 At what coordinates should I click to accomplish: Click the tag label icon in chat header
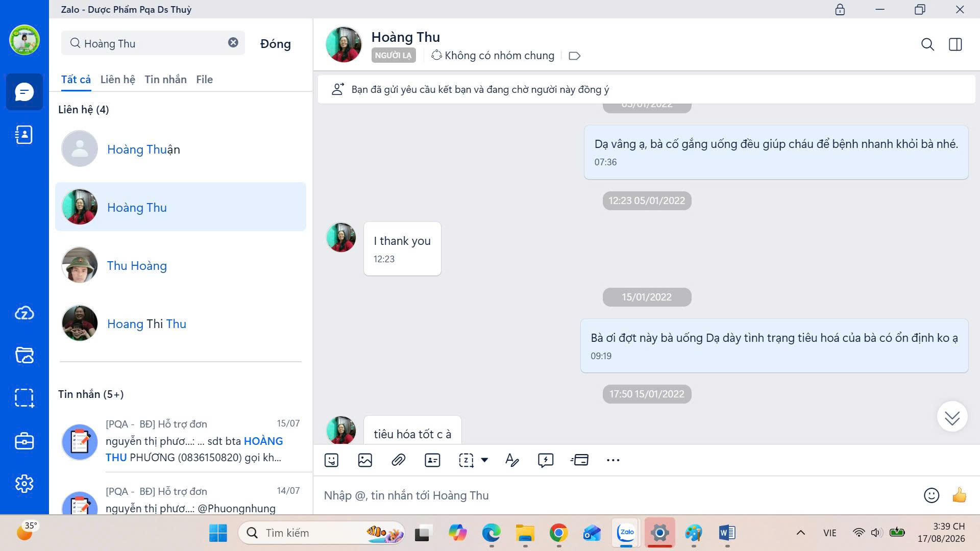coord(575,56)
